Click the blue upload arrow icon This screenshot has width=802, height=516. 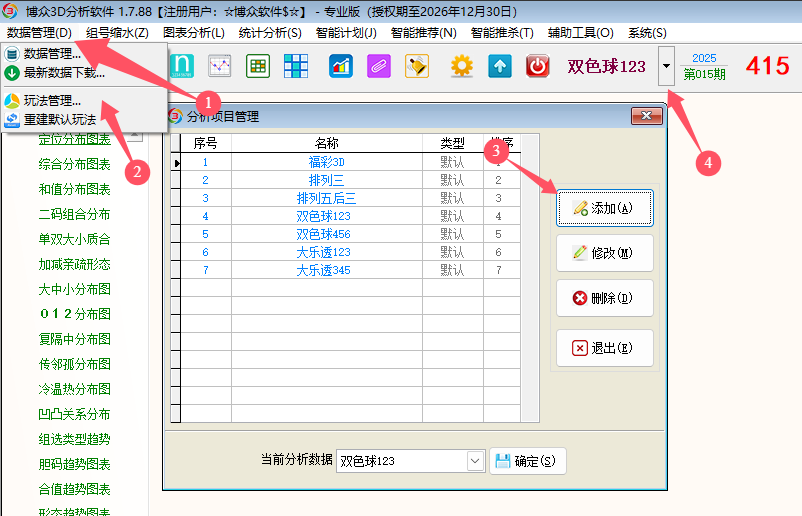click(500, 66)
